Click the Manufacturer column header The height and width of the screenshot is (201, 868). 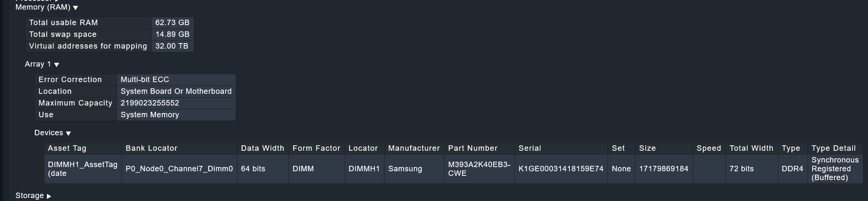click(x=414, y=148)
